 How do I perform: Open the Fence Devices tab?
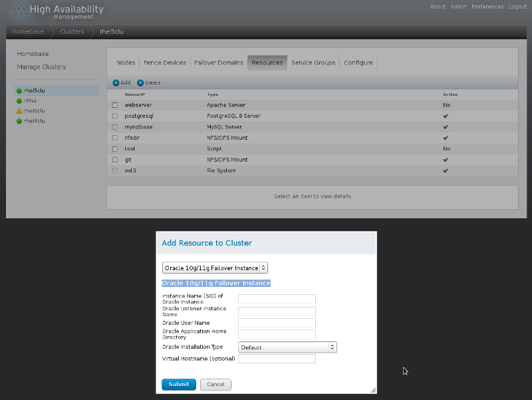(x=164, y=63)
